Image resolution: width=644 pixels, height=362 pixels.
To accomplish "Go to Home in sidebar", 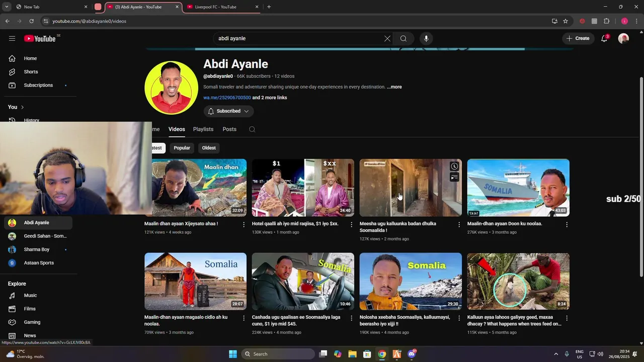I will (x=38, y=58).
